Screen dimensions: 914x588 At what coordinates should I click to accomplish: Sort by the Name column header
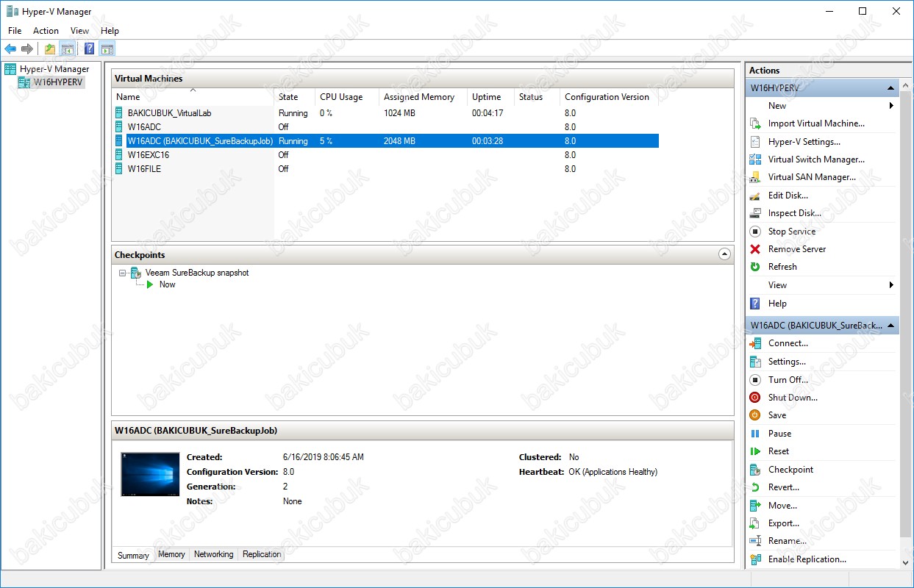193,97
